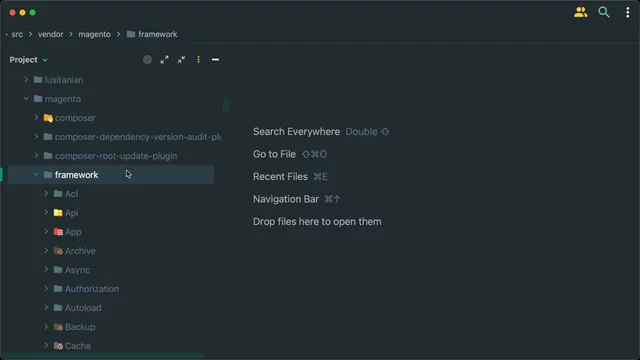Click Recent Files hint
640x360 pixels.
(x=290, y=176)
